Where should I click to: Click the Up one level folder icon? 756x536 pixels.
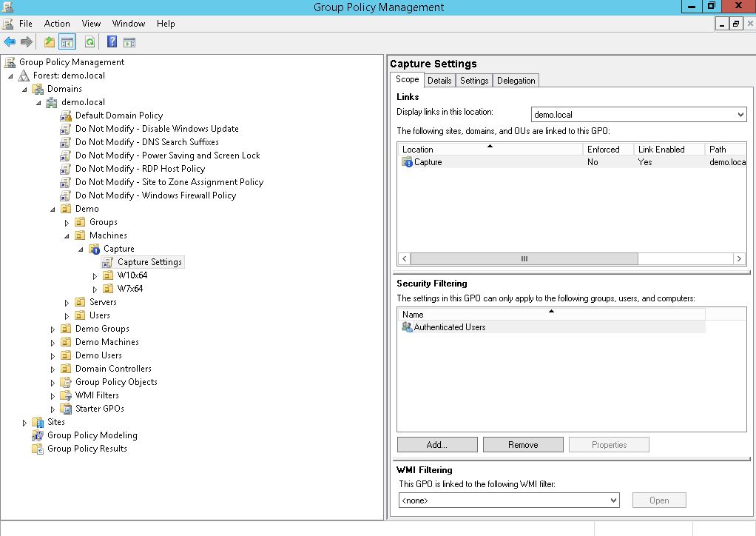49,42
